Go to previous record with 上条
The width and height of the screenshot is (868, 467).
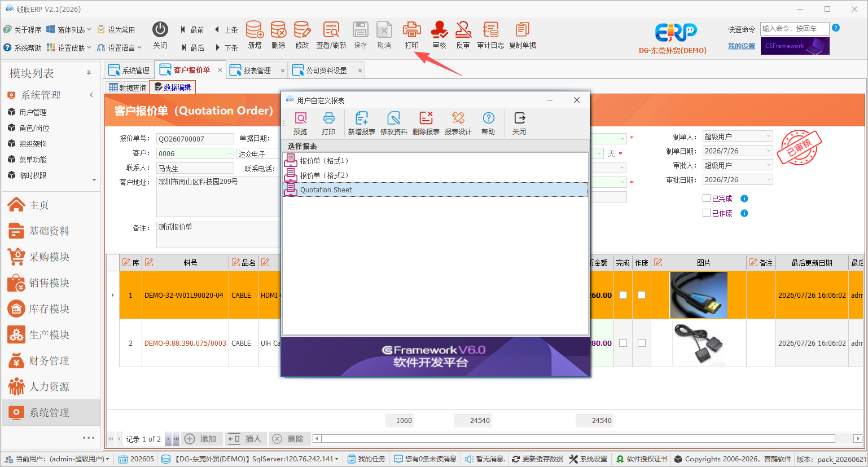[x=226, y=30]
